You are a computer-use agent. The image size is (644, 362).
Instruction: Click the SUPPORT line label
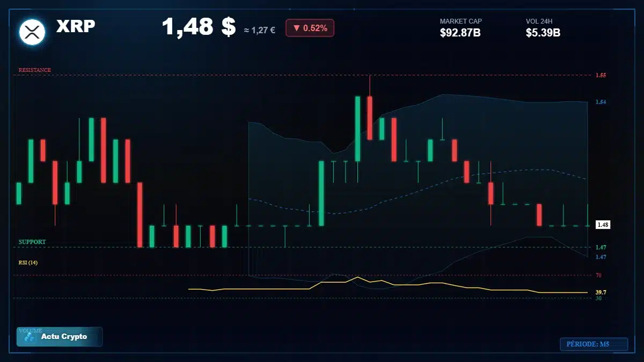coord(32,242)
